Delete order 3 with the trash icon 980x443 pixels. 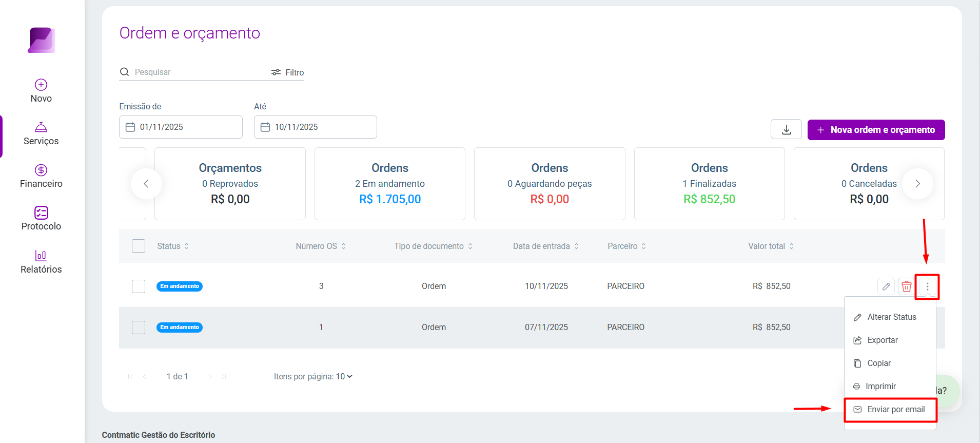pyautogui.click(x=907, y=286)
